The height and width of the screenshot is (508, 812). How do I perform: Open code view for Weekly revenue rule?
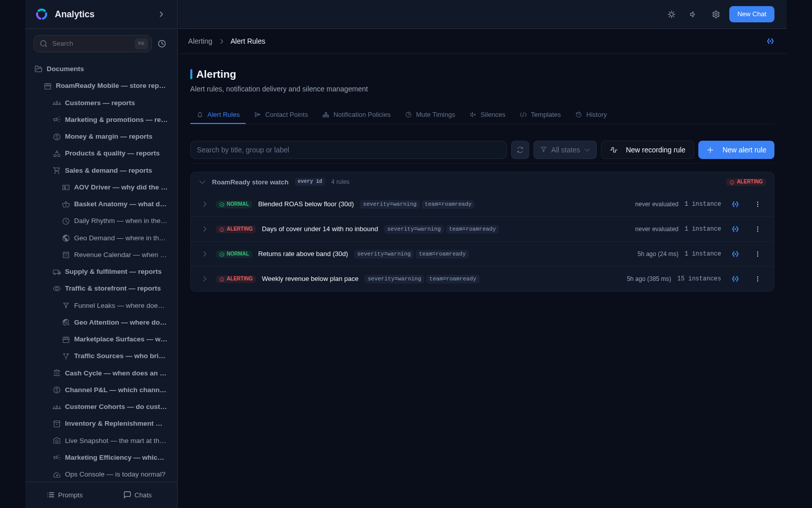(x=735, y=279)
